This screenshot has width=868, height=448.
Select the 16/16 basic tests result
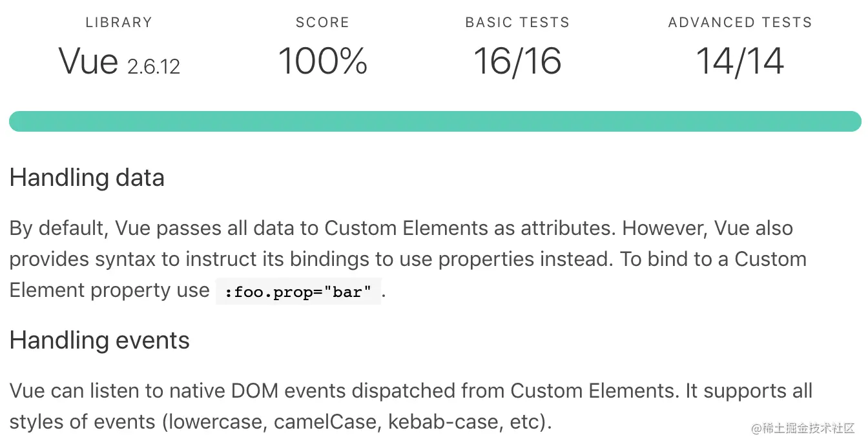click(x=517, y=61)
